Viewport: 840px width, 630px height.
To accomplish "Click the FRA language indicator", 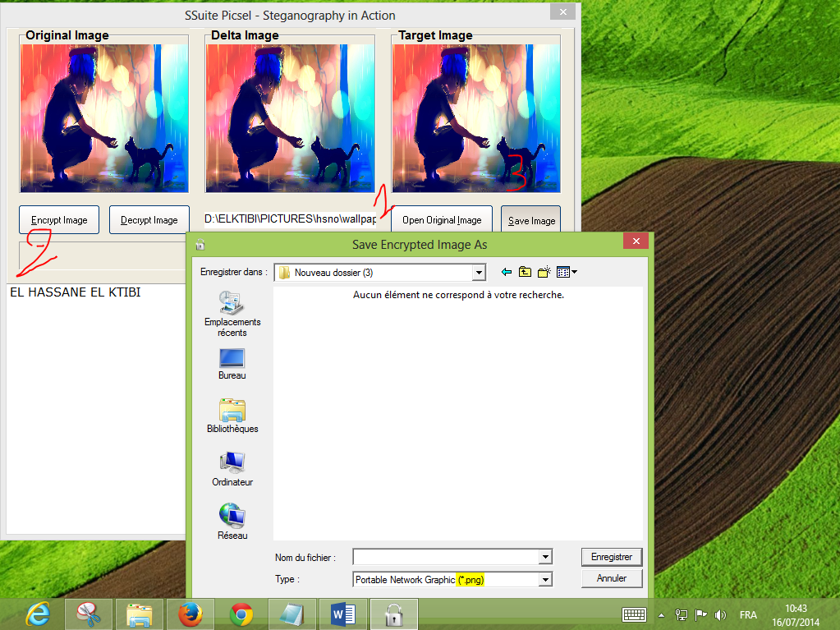I will tap(748, 614).
